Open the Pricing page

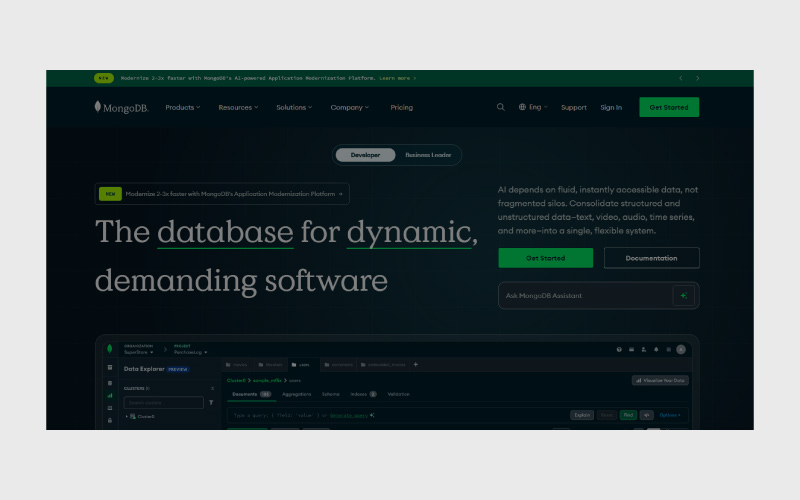click(x=402, y=107)
